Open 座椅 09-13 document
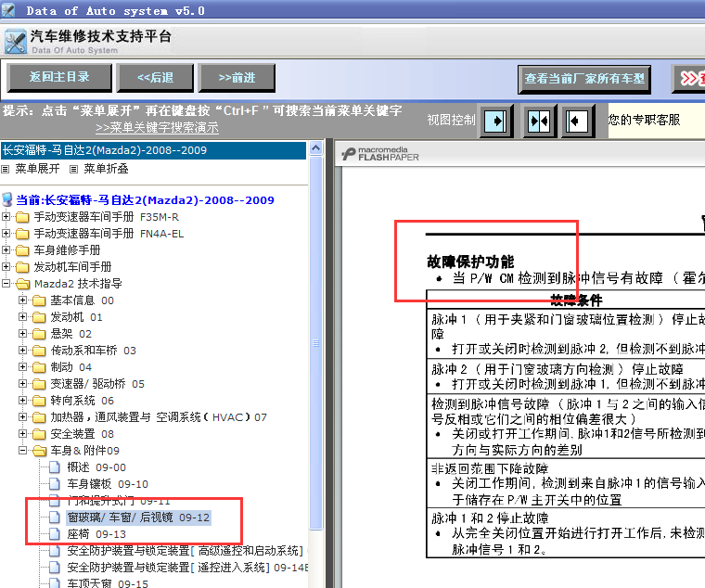The image size is (705, 588). pos(96,534)
